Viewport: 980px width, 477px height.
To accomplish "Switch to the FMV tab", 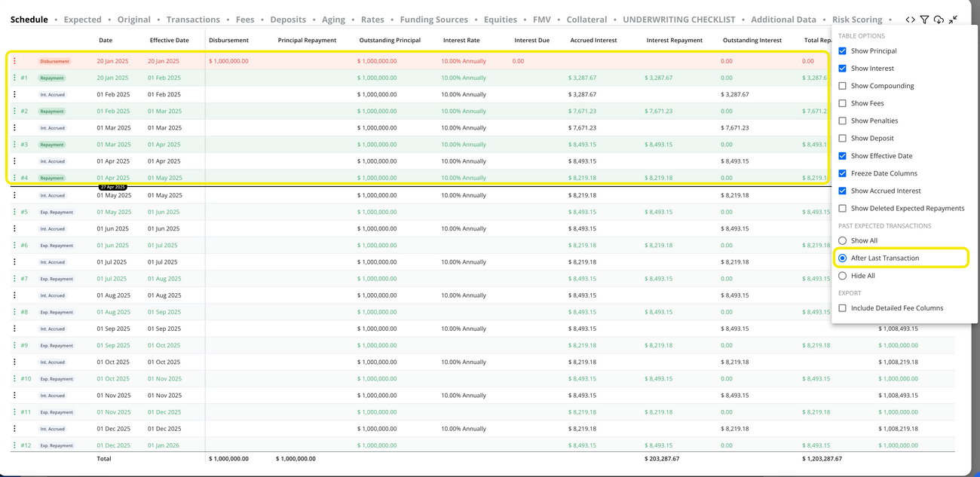I will (542, 20).
